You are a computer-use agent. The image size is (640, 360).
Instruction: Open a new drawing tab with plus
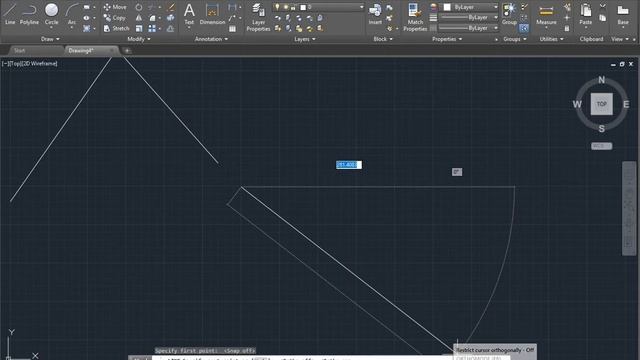[x=127, y=51]
